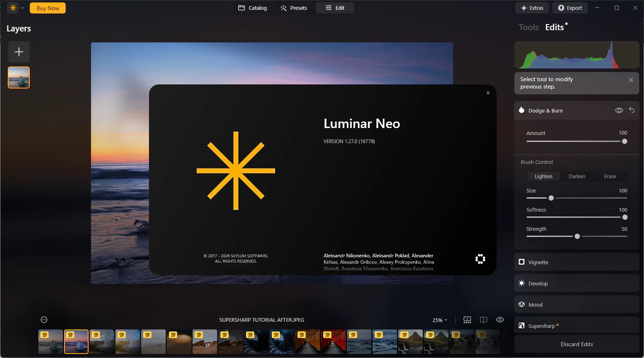644x358 pixels.
Task: Open the Presets tab
Action: tap(294, 8)
